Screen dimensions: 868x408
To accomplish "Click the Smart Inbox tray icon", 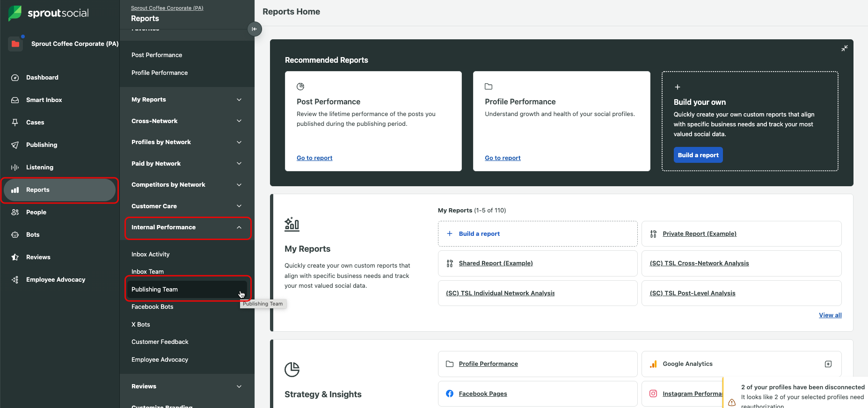I will [15, 100].
